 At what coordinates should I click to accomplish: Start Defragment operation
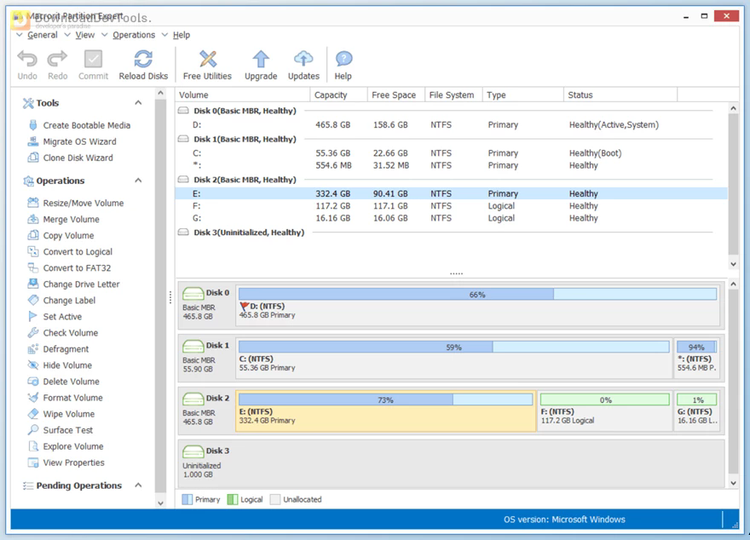click(x=66, y=350)
